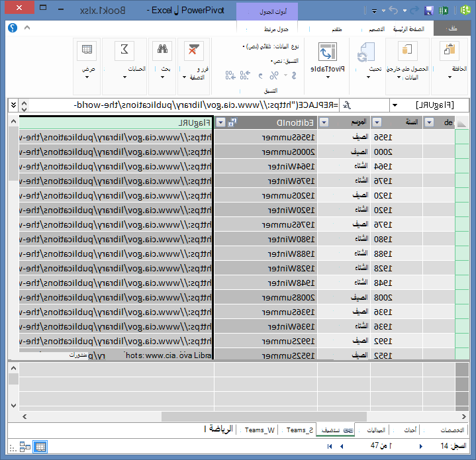
Task: Open the Customize Quick Access Toolbar menu
Action: [374, 11]
